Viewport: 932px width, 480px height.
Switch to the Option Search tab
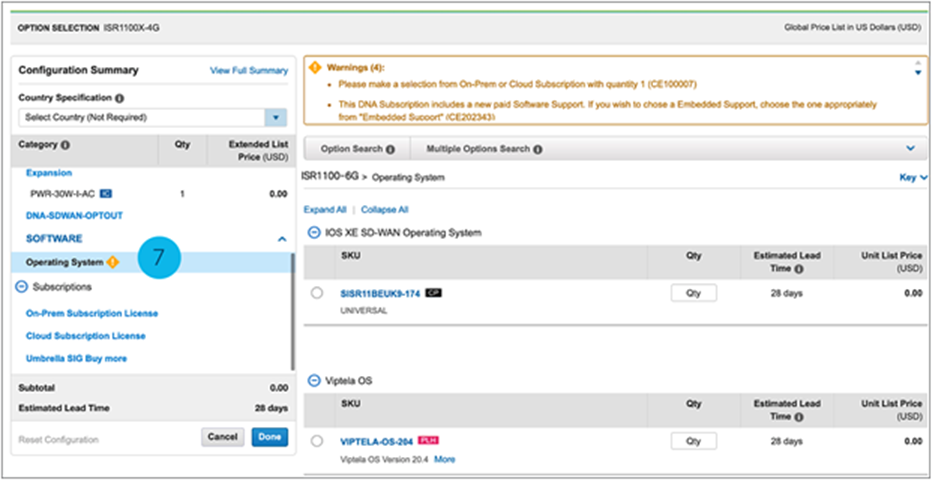pos(357,149)
